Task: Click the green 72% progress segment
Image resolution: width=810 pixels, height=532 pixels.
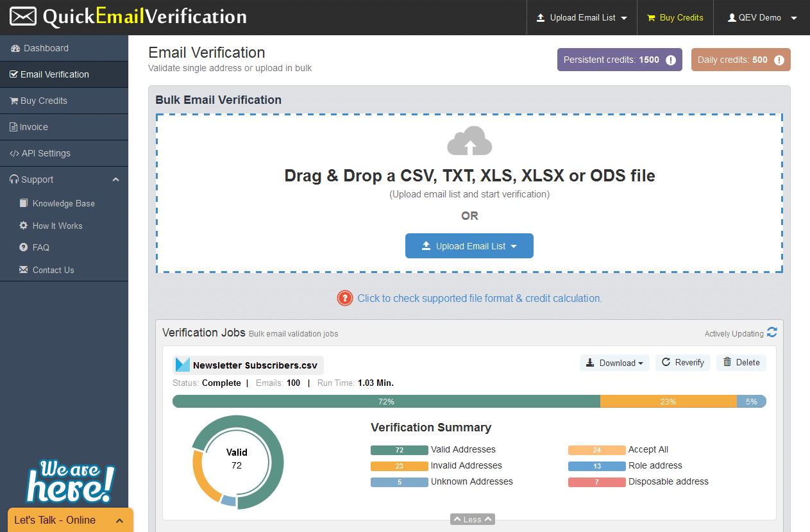Action: 386,401
